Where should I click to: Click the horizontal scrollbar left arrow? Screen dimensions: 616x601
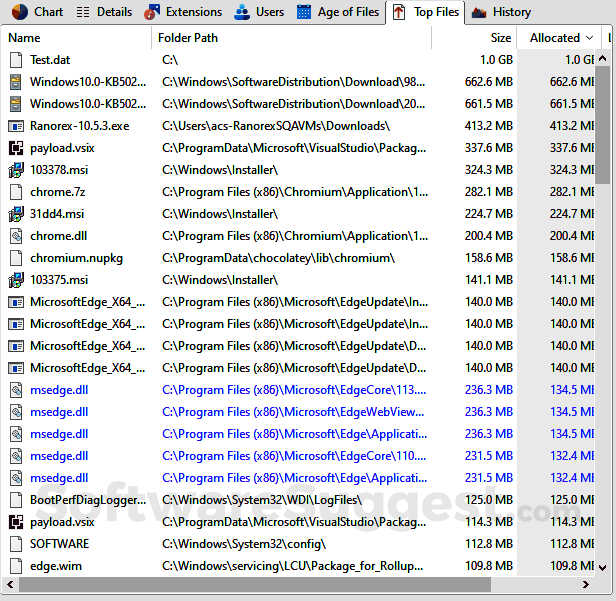[x=11, y=584]
